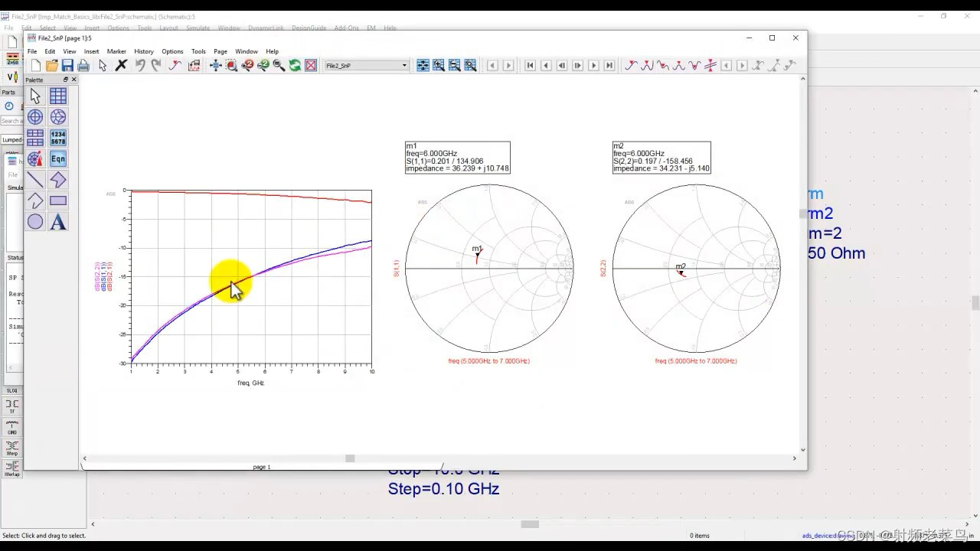The image size is (980, 551).
Task: Insert a list (1234 5678) from Palette
Action: [x=58, y=138]
